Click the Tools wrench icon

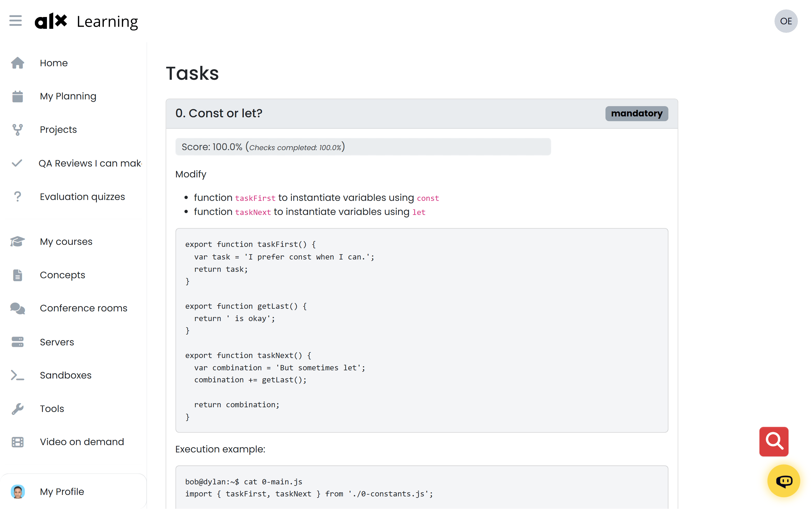[x=18, y=408]
